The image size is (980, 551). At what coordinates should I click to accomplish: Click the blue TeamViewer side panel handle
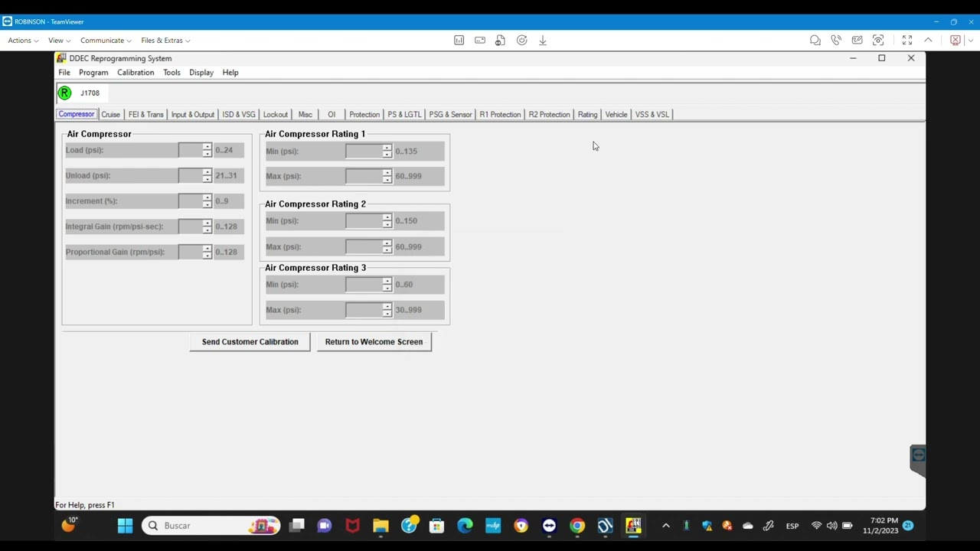click(918, 460)
